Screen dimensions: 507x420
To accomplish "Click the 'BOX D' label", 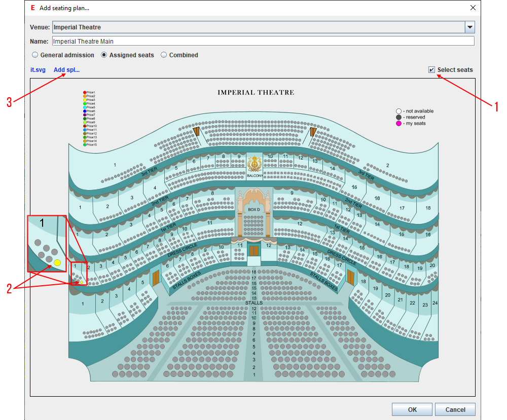I will coord(254,210).
